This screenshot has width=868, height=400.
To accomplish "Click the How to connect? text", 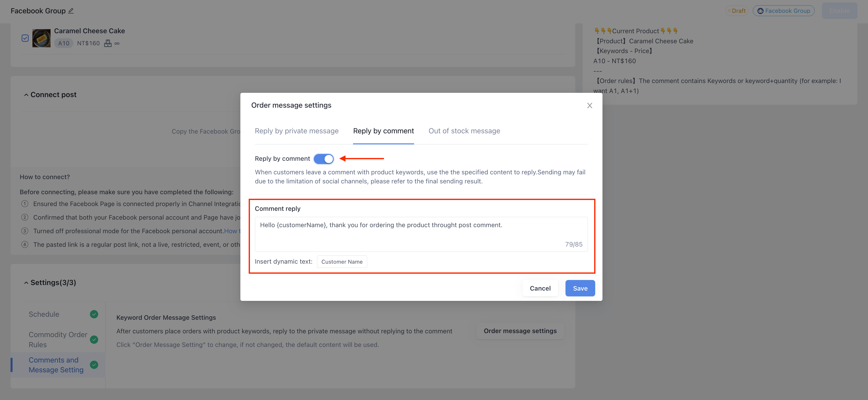I will tap(45, 177).
